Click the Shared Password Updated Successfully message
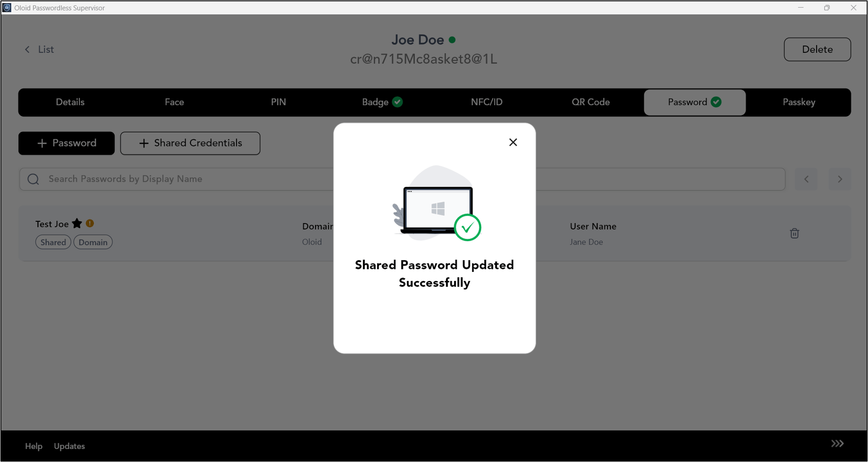Image resolution: width=868 pixels, height=462 pixels. click(434, 274)
